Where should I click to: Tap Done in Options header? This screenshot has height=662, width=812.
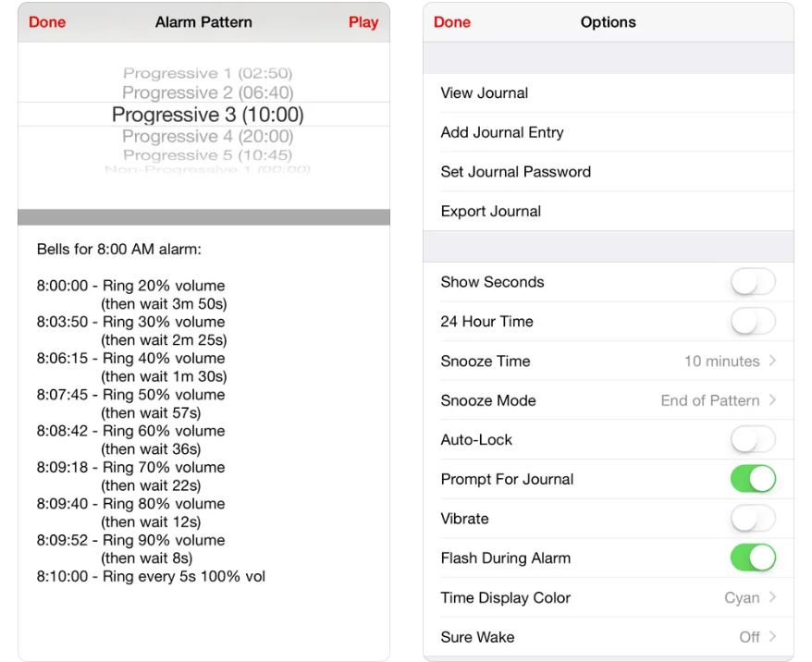451,22
